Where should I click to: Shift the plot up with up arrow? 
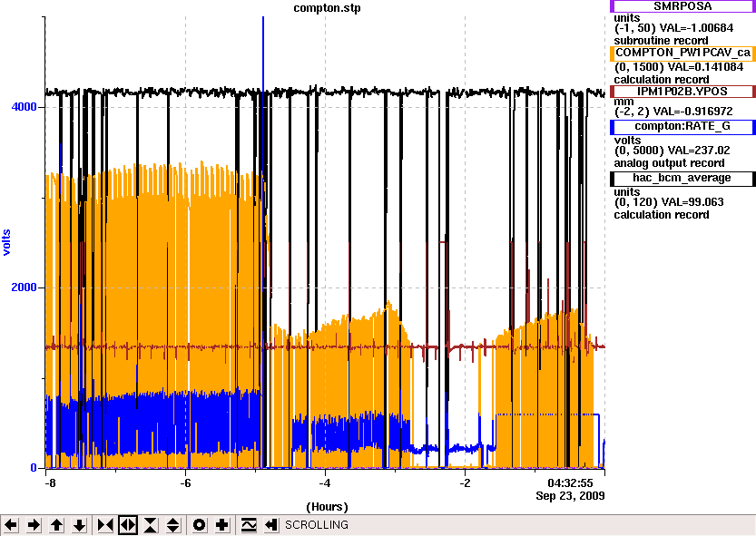57,525
